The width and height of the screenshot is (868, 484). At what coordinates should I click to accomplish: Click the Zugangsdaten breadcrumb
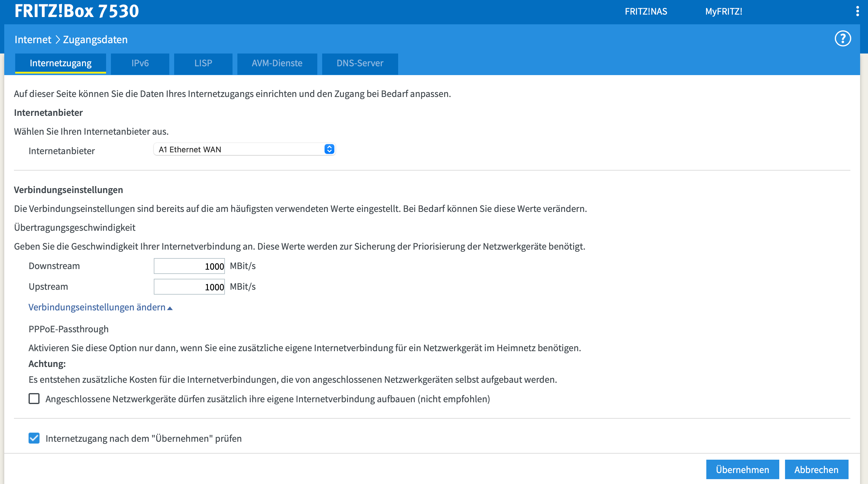click(95, 40)
